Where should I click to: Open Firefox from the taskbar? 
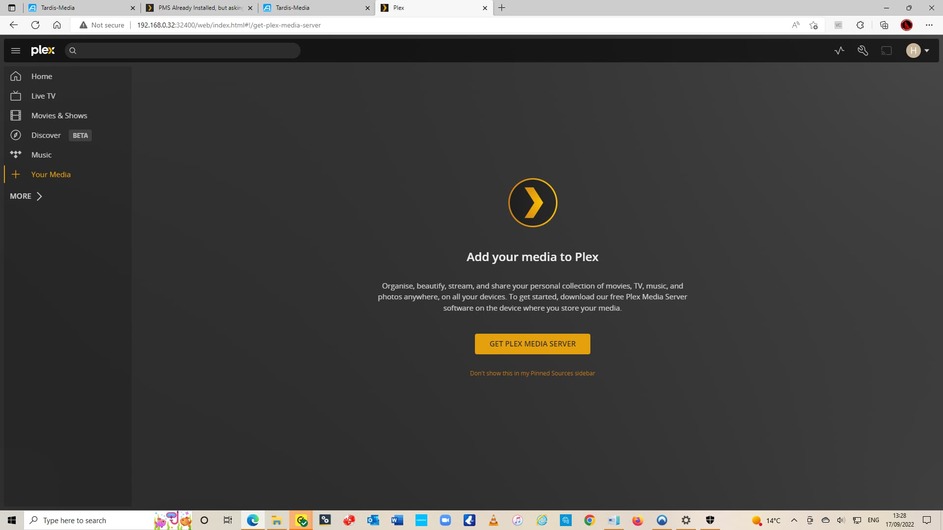[x=637, y=520]
